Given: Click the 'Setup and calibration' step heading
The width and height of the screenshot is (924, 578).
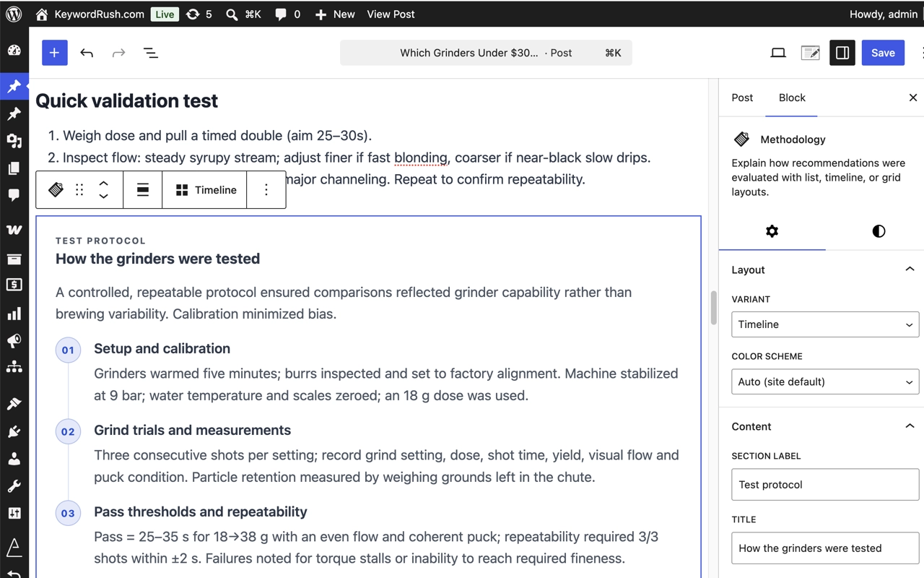Looking at the screenshot, I should pyautogui.click(x=162, y=348).
